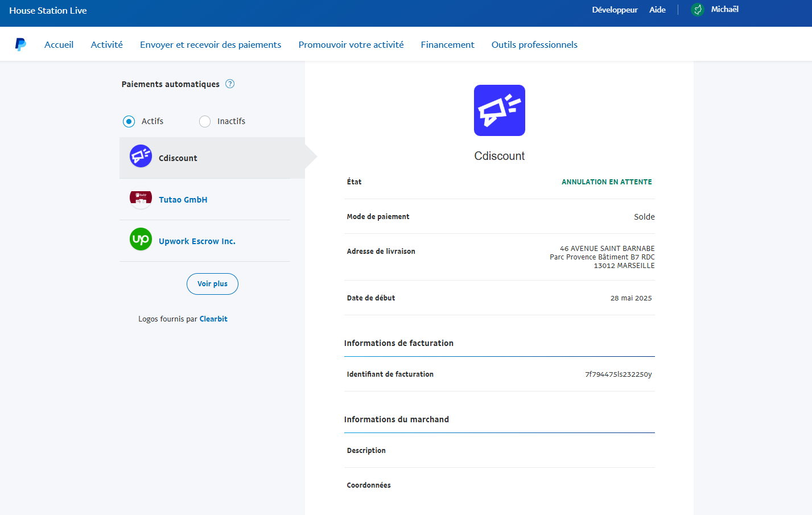Open Envoyer et recevoir des paiements
The width and height of the screenshot is (812, 515).
[211, 44]
